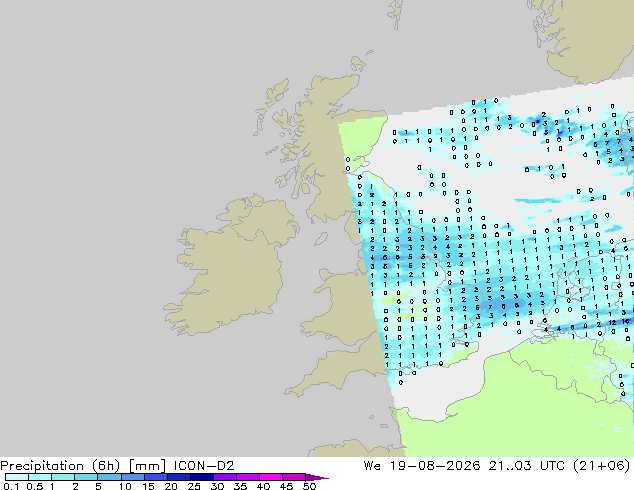The height and width of the screenshot is (490, 634).
Task: Click the legend value '25'
Action: click(x=194, y=486)
